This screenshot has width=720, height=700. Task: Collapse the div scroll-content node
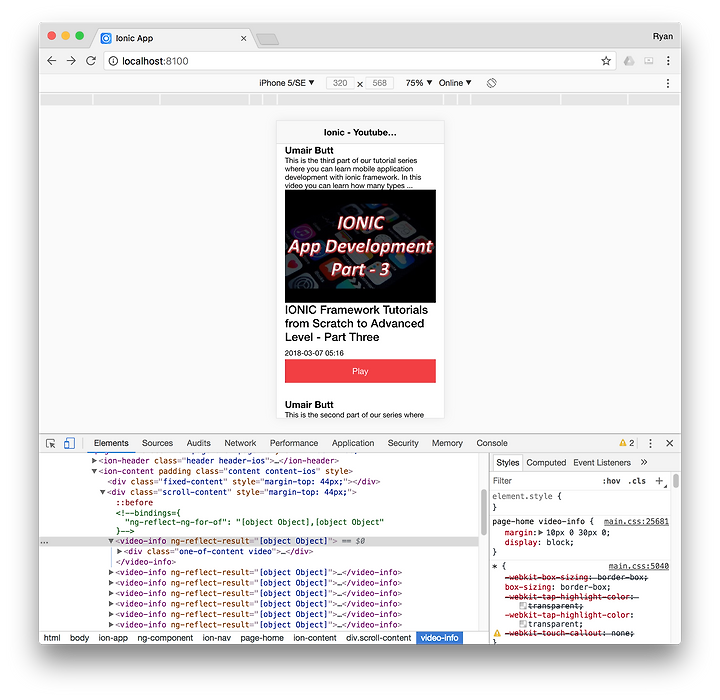click(x=102, y=492)
